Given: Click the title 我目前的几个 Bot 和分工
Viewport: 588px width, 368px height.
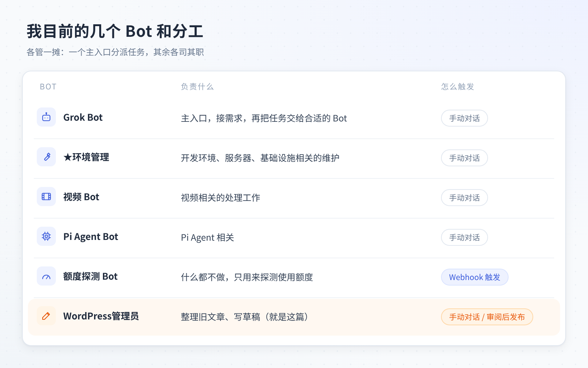Looking at the screenshot, I should (x=115, y=31).
